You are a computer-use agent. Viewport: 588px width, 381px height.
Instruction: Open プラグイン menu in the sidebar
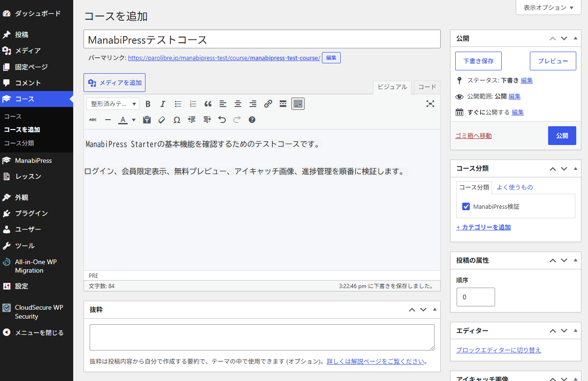(37, 213)
